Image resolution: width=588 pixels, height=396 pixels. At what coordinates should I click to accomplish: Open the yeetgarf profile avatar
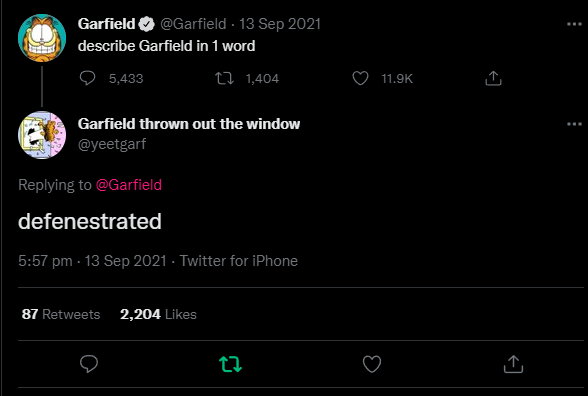tap(42, 135)
